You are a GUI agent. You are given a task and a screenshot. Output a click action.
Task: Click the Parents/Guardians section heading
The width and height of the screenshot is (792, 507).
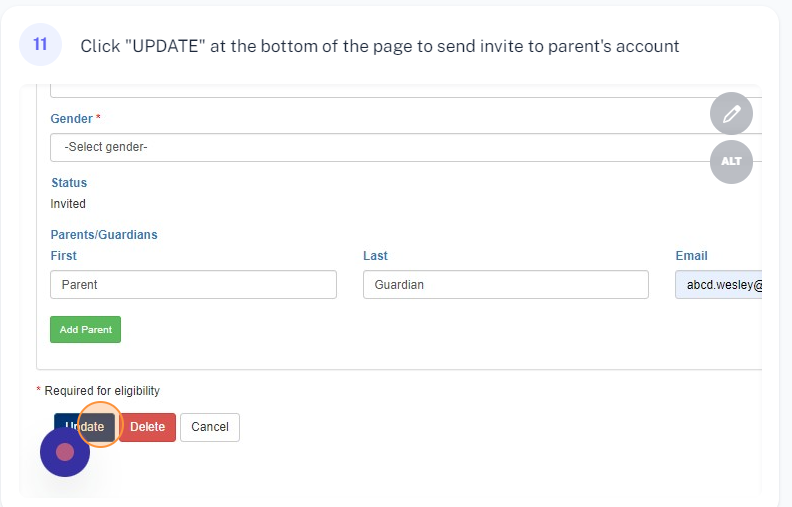(104, 234)
